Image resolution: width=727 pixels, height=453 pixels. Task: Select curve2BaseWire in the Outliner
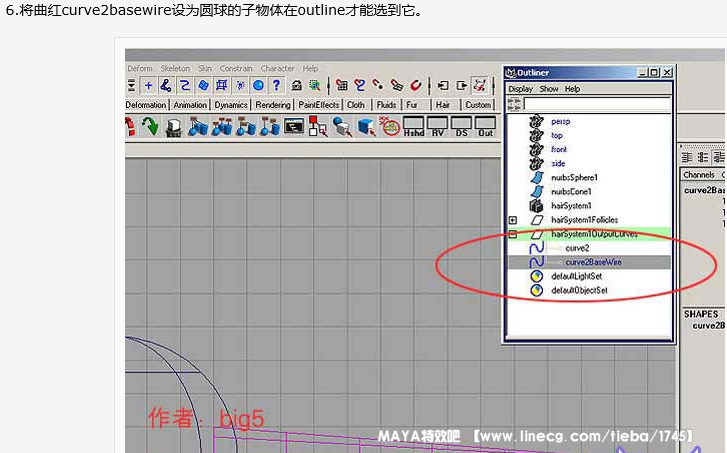click(593, 262)
